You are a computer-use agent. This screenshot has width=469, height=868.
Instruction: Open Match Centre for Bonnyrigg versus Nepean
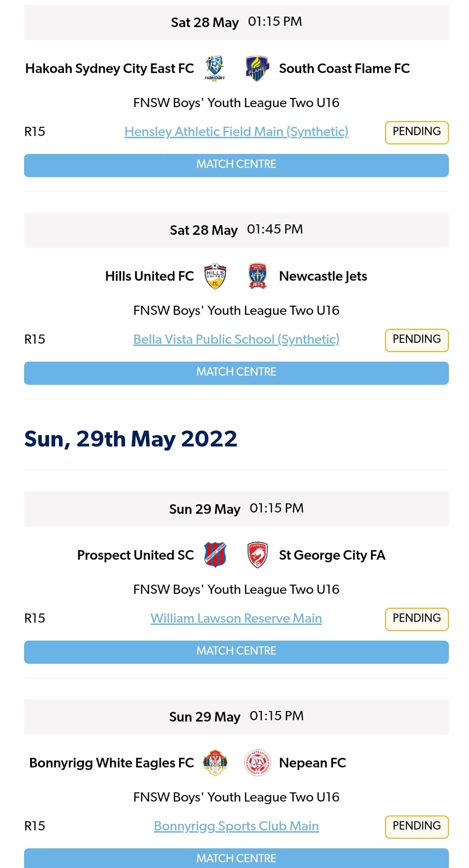coord(236,858)
